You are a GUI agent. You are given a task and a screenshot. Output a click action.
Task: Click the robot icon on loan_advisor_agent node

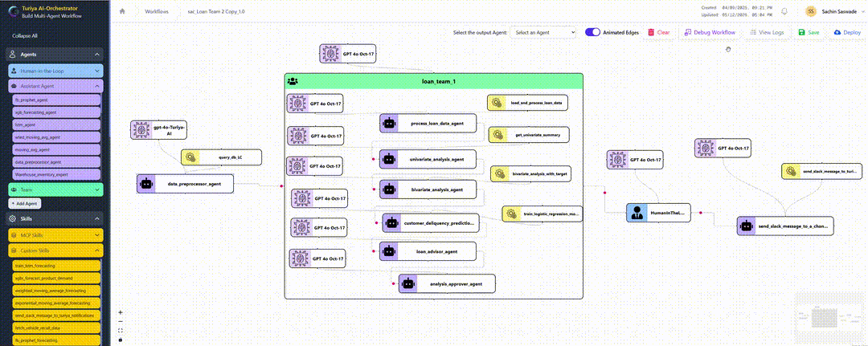tap(389, 251)
